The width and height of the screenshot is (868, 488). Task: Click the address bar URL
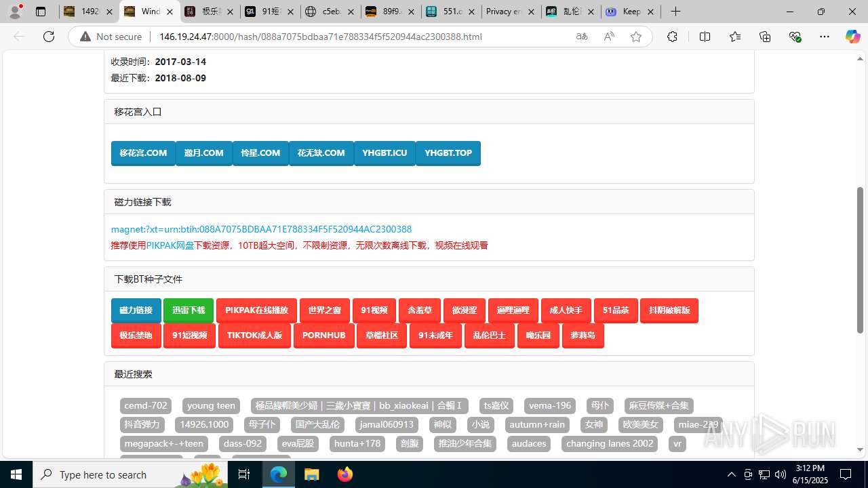pos(320,37)
